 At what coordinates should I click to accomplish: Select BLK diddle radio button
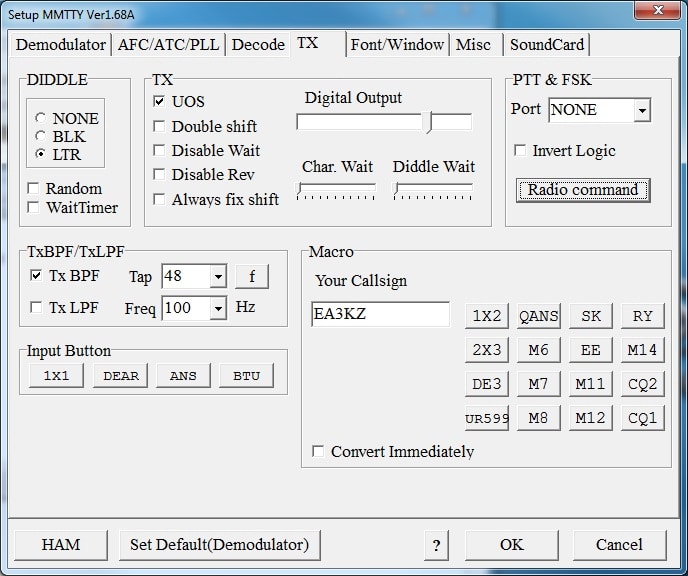pos(41,136)
